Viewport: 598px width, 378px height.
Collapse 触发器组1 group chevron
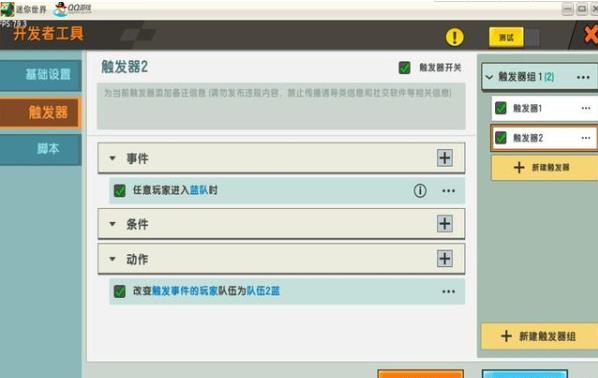pyautogui.click(x=489, y=77)
